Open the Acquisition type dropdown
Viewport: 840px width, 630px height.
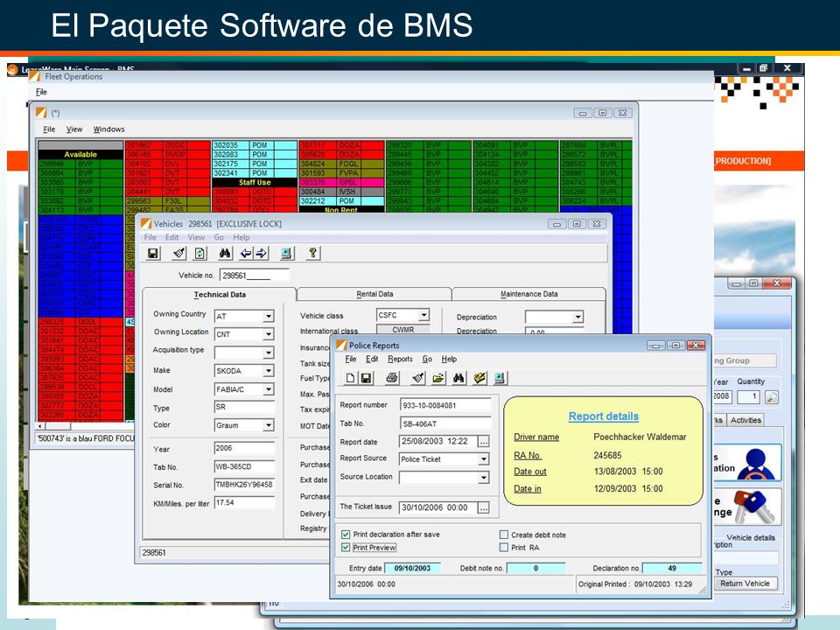click(x=269, y=353)
